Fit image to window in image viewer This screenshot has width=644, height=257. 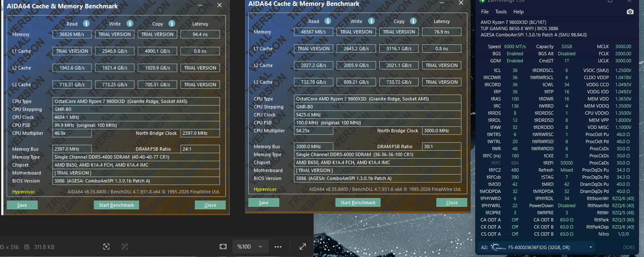(x=223, y=247)
